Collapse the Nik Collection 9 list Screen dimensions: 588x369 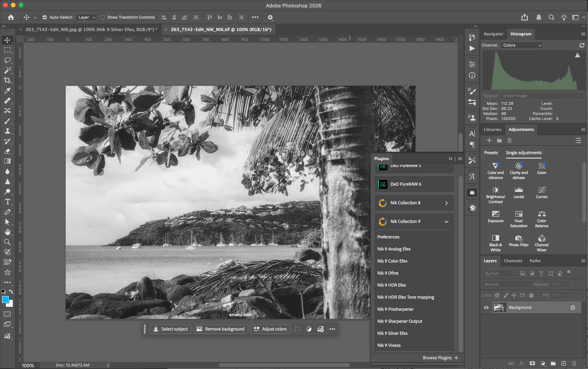[x=446, y=222]
